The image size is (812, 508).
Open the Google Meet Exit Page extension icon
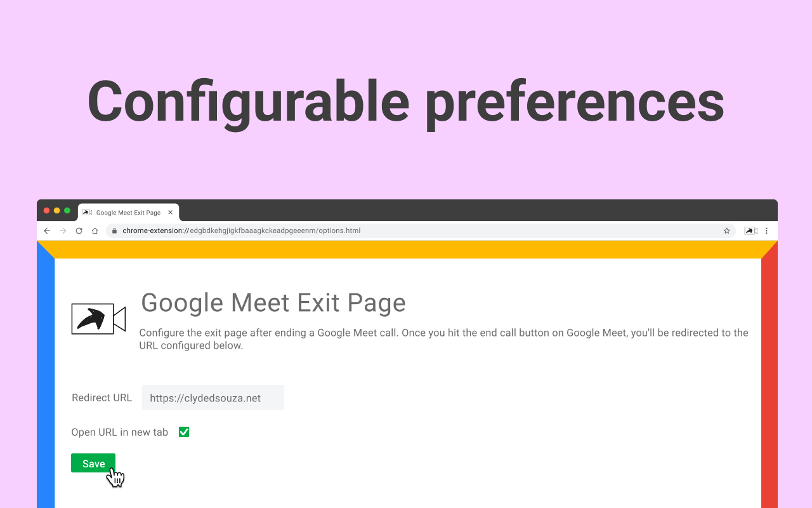pyautogui.click(x=751, y=231)
